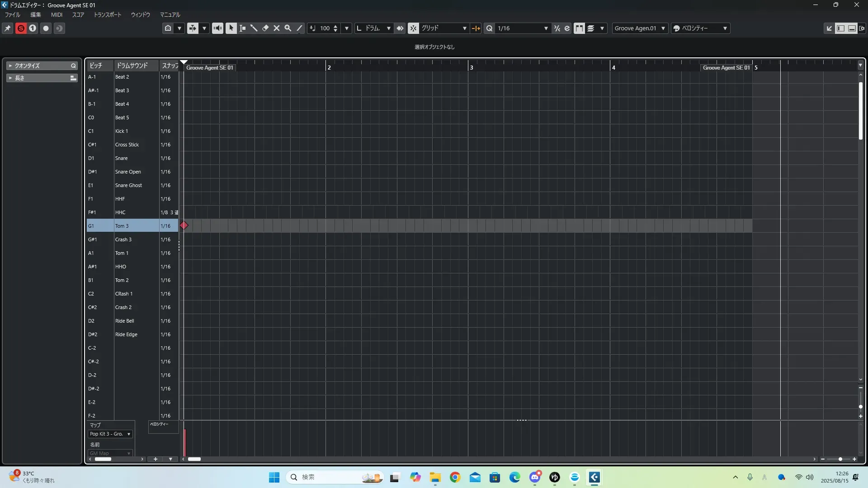Click the red diamond note on Tom 3 lane

pyautogui.click(x=184, y=225)
